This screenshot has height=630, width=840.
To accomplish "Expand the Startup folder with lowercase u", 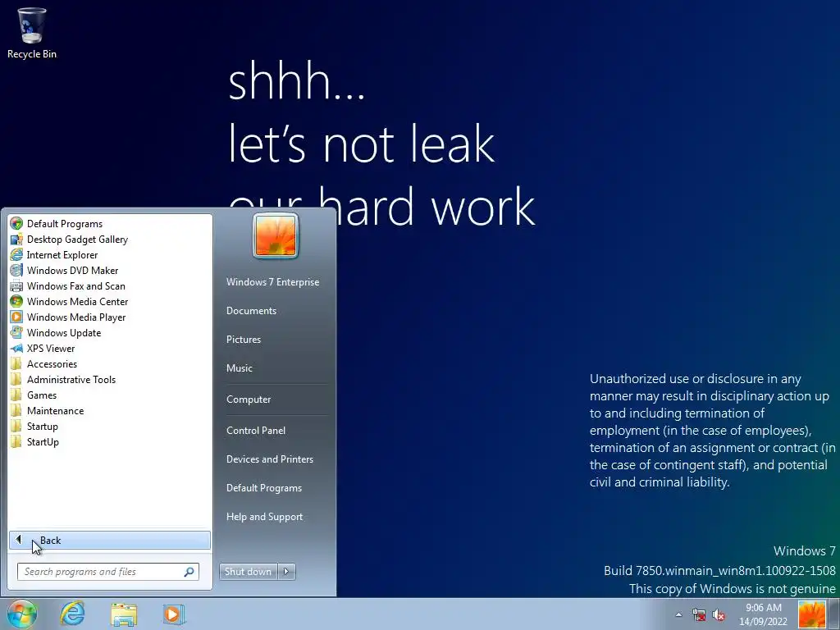I will [110, 427].
